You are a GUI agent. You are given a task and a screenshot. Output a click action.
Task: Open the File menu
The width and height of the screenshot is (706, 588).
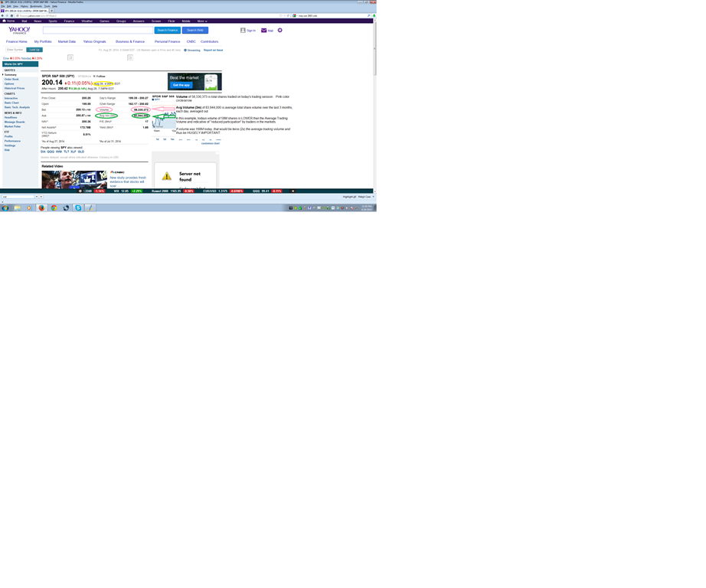[x=3, y=6]
